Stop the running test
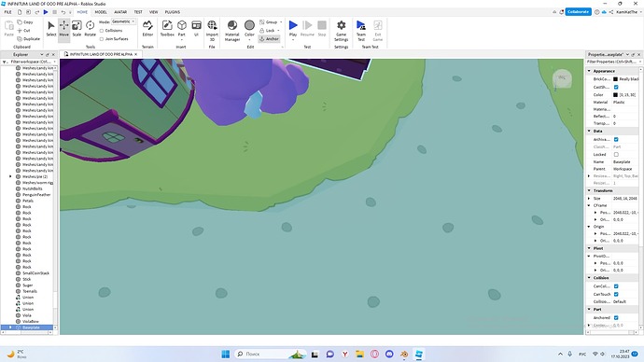Viewport: 644px width, 362px height. point(322,29)
